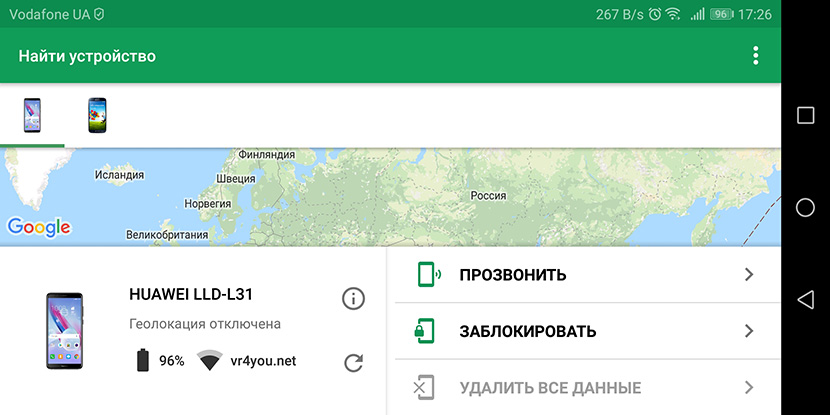Refresh the device location status
The height and width of the screenshot is (415, 830).
[x=353, y=363]
